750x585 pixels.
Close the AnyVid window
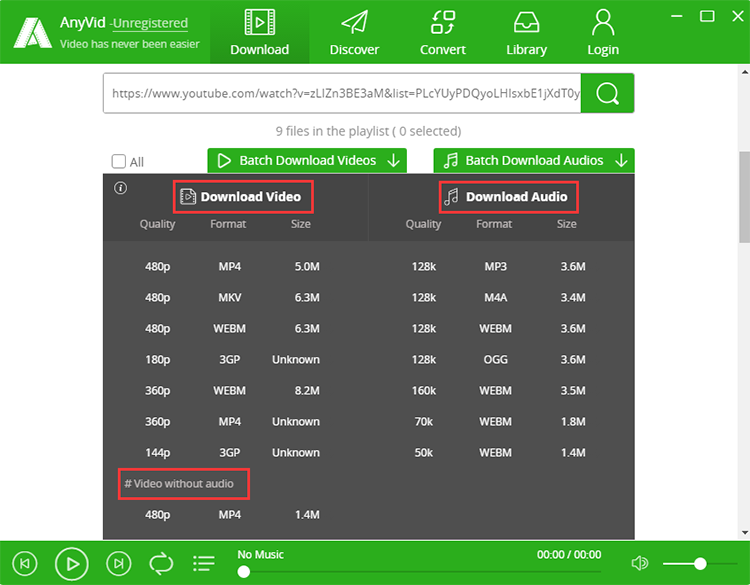click(738, 16)
